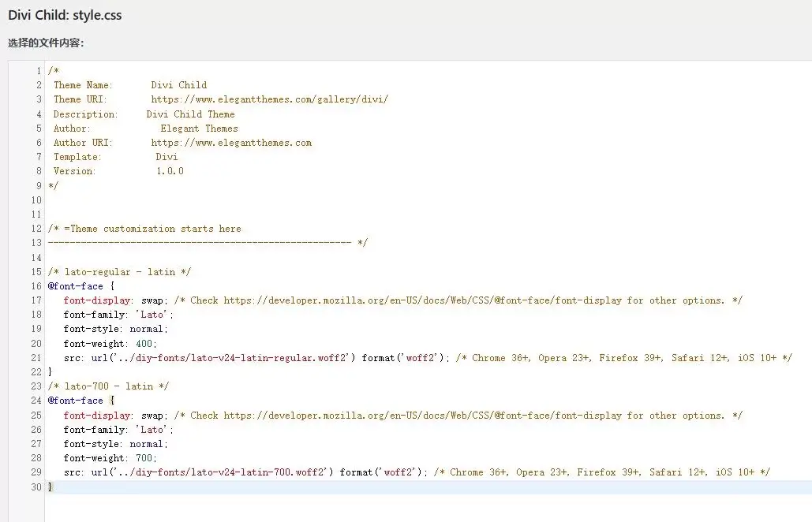
Task: Click the Divi Child: style.css heading
Action: click(65, 16)
